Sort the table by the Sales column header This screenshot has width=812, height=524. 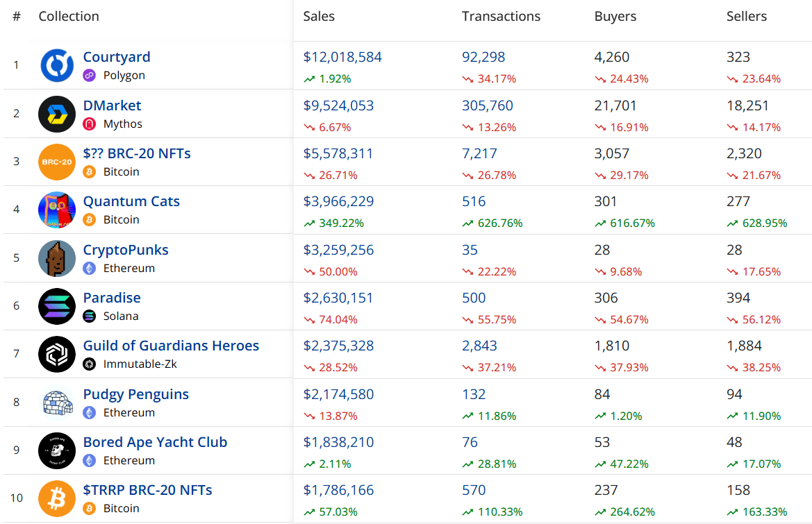[319, 17]
